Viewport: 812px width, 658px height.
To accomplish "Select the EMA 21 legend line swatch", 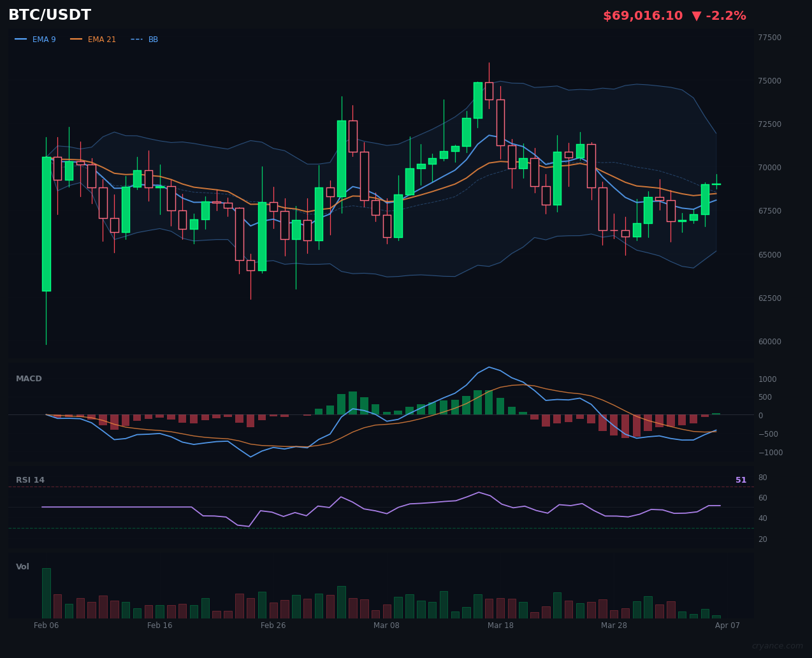I will point(76,39).
